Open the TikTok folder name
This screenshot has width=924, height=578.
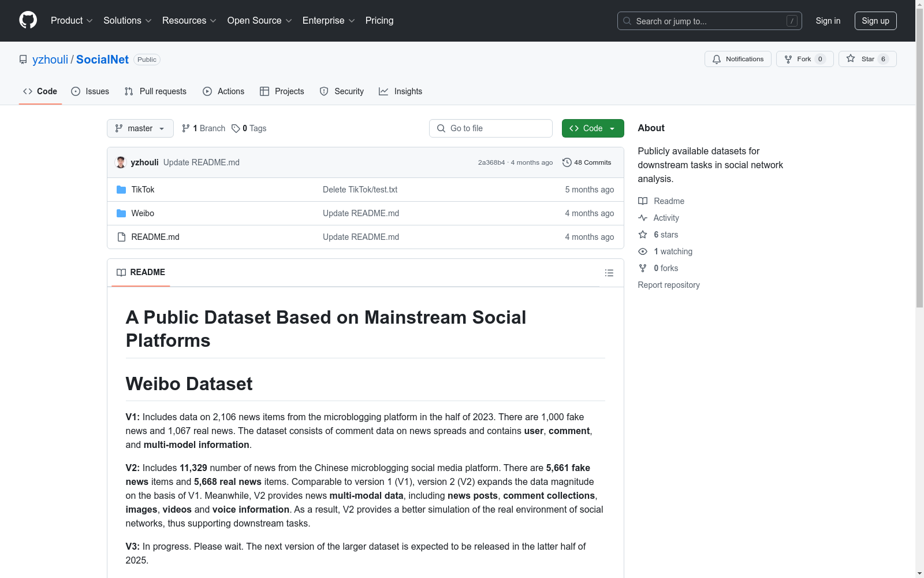(x=143, y=190)
